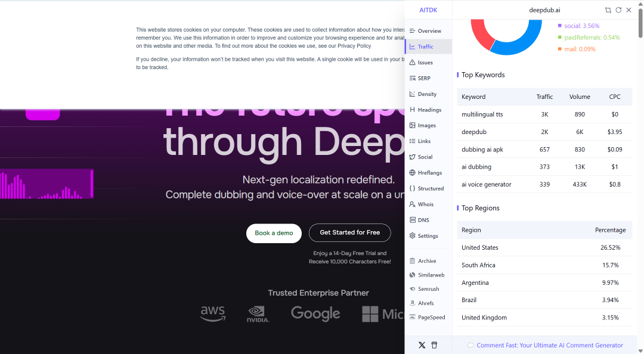Click the Book a demo button
Screen dimensions: 644x354
(274, 233)
